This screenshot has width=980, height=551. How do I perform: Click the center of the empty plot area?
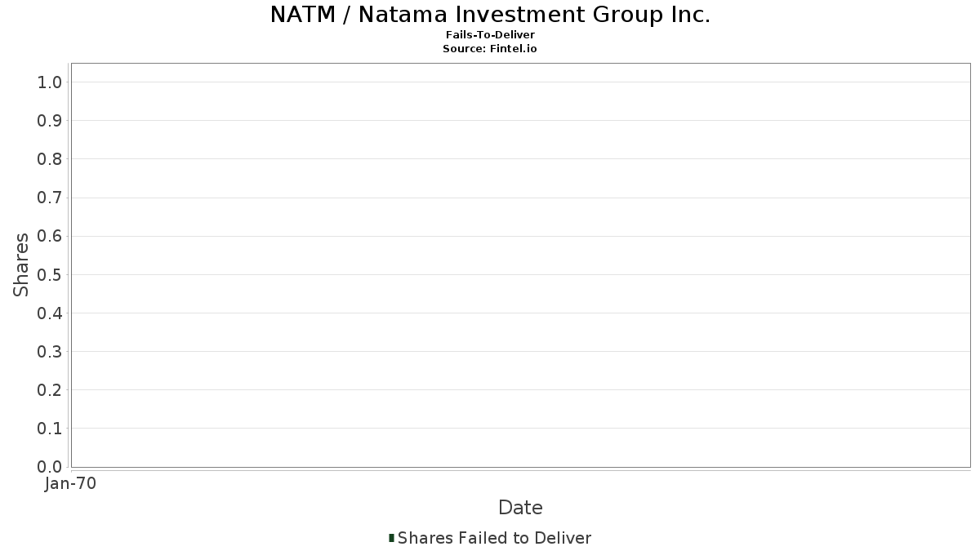click(x=520, y=264)
